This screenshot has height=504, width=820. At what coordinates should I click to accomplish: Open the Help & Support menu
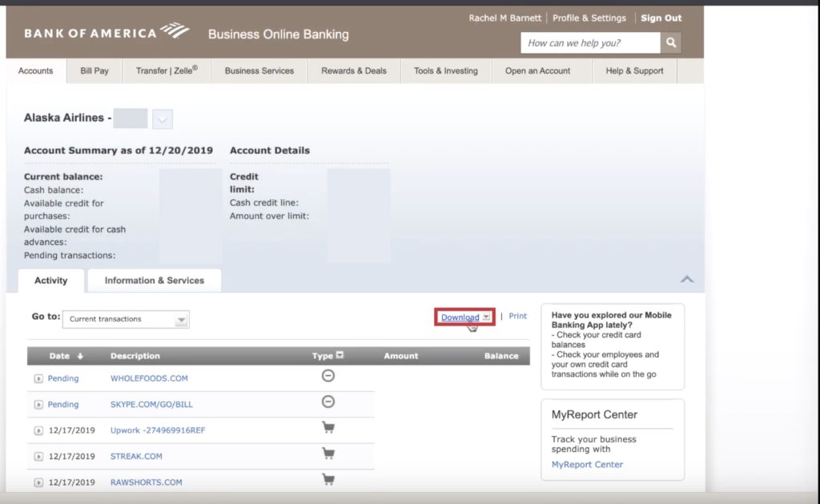click(x=634, y=71)
